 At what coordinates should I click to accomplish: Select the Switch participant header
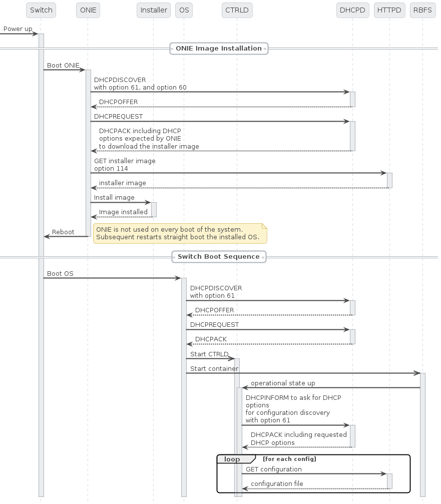(41, 10)
